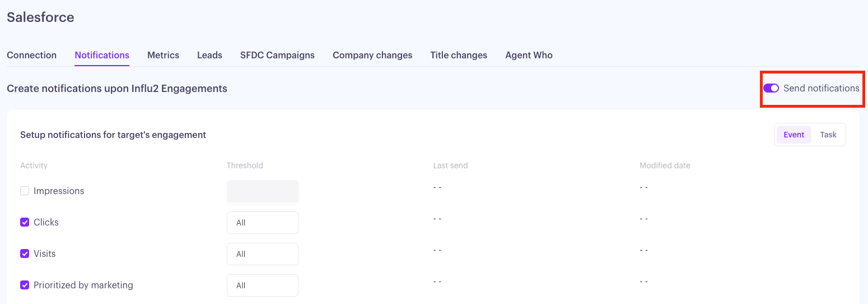This screenshot has height=304, width=868.
Task: Go to the Leads tab
Action: [x=209, y=55]
